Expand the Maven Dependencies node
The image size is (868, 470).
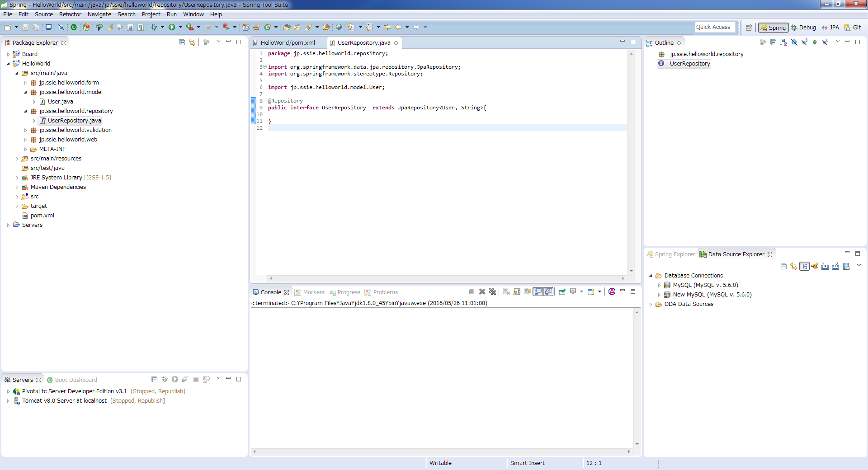(x=18, y=187)
